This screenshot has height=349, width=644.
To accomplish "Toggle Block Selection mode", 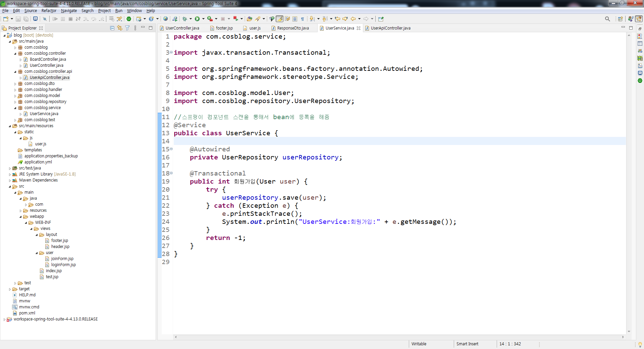I will tap(294, 19).
